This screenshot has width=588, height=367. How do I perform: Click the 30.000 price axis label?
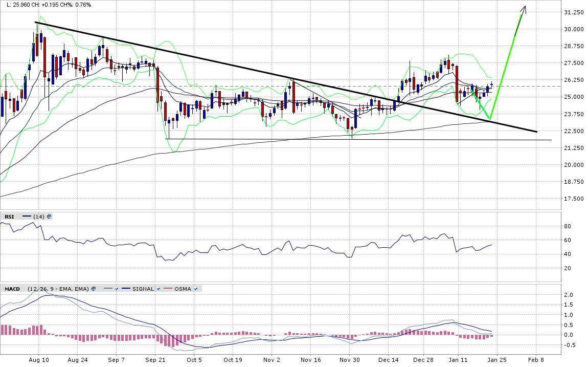574,29
